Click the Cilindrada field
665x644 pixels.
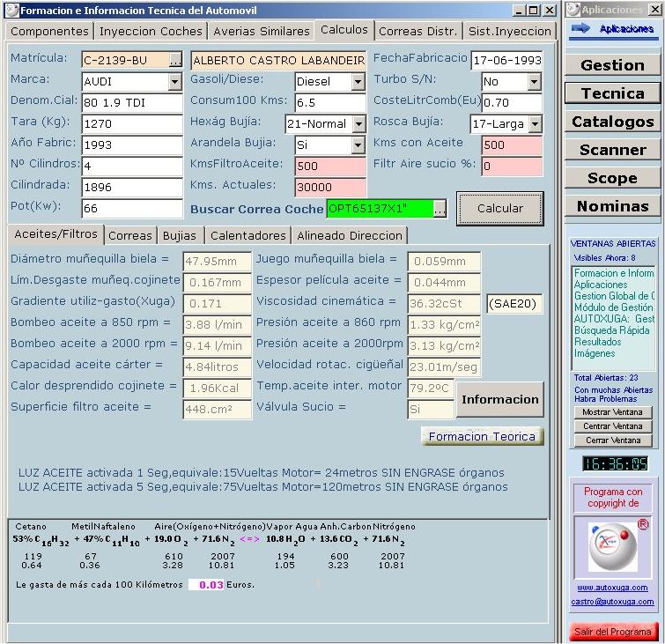[132, 187]
